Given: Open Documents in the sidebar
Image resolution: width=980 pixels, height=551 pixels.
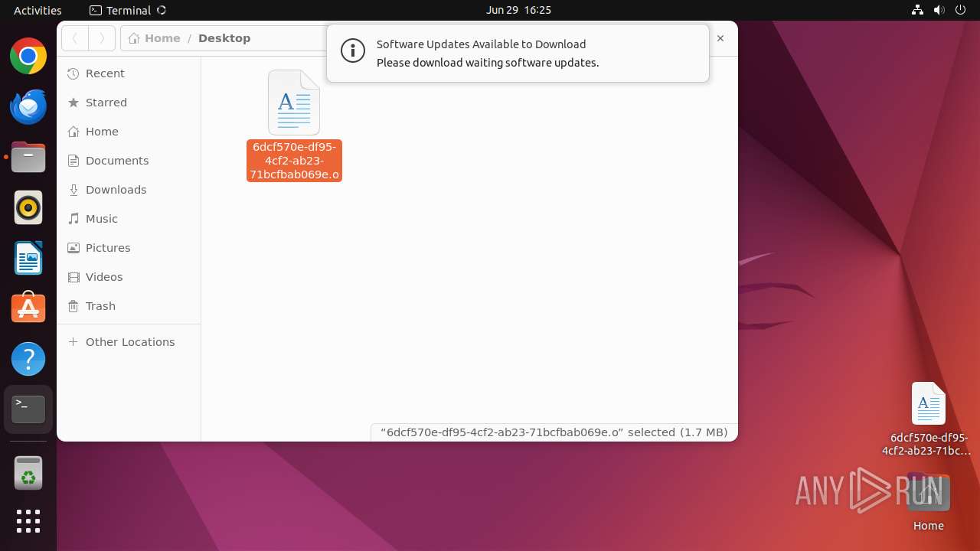Looking at the screenshot, I should pyautogui.click(x=129, y=161).
